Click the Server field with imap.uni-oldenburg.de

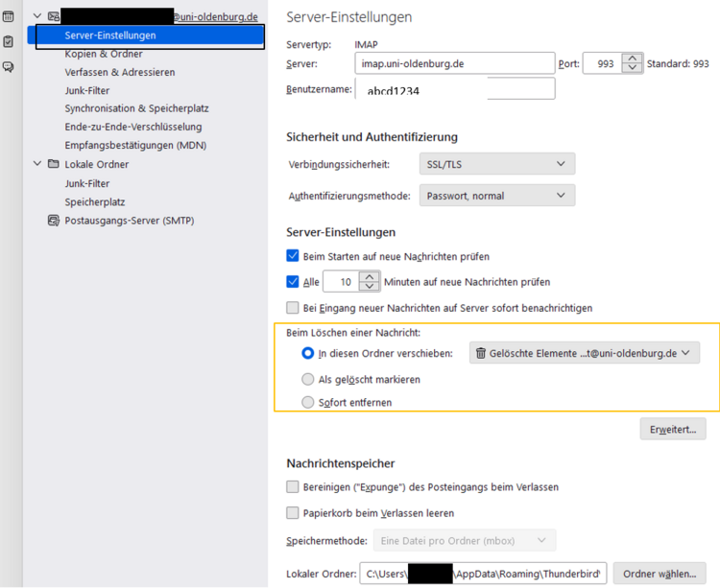(x=455, y=63)
